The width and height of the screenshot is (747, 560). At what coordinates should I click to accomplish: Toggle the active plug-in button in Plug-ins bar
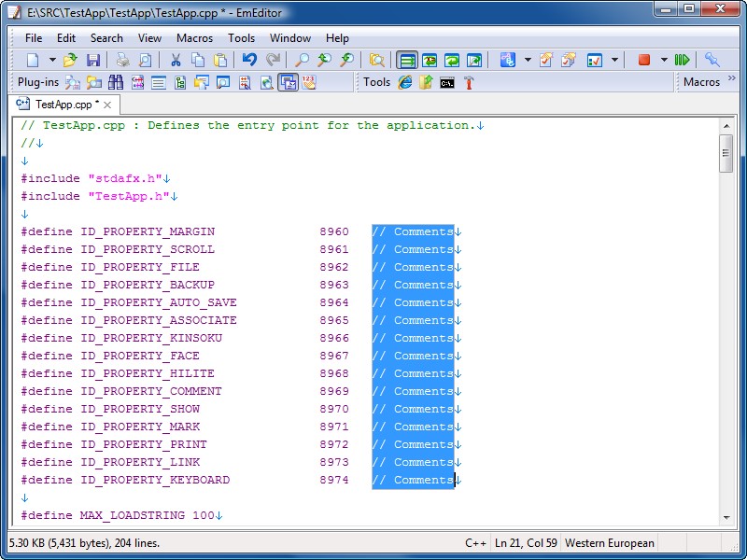[x=288, y=82]
